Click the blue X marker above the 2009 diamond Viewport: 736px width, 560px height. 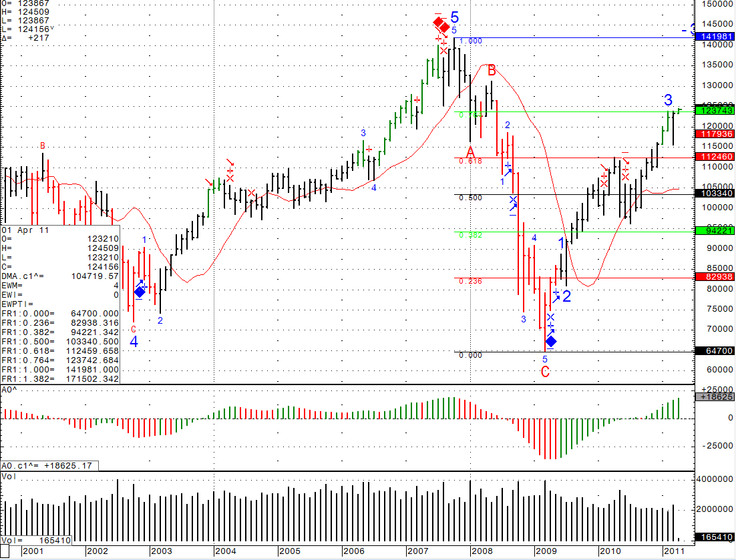click(550, 318)
